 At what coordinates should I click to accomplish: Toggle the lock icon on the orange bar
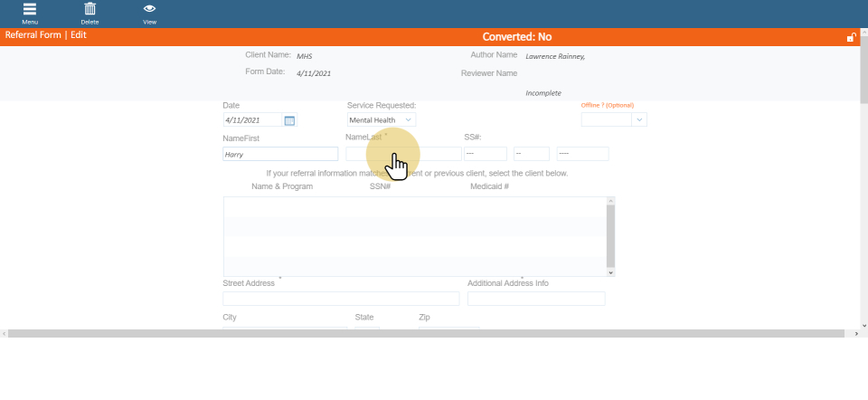click(851, 37)
